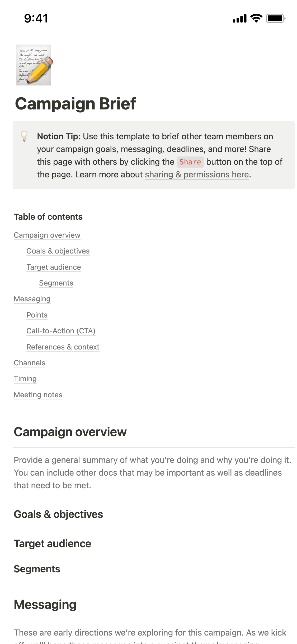
Task: Follow the References & context link
Action: pos(63,347)
